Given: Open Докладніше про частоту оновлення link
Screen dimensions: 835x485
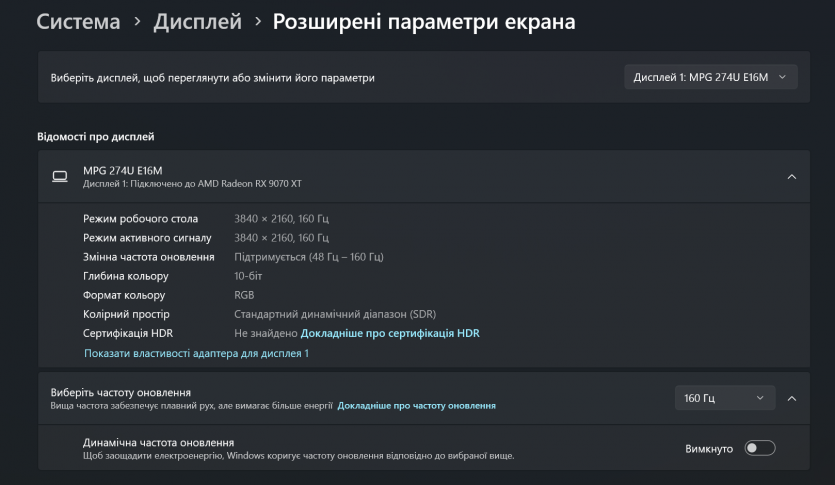Looking at the screenshot, I should point(416,406).
